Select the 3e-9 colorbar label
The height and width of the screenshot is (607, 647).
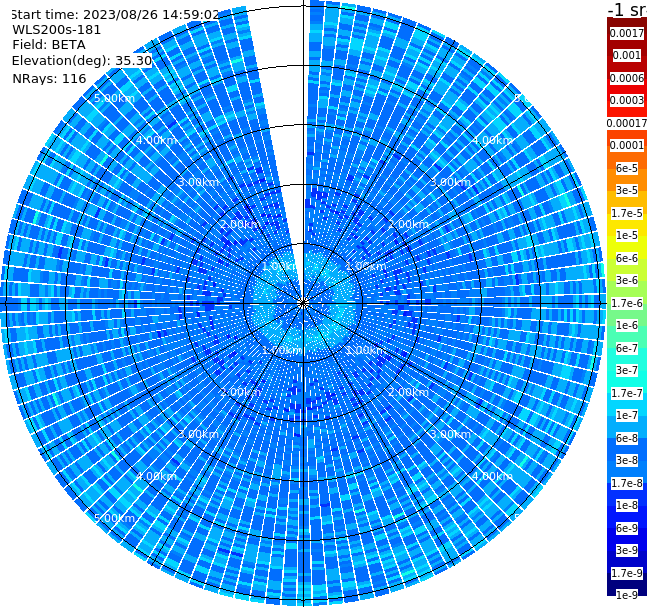[627, 550]
